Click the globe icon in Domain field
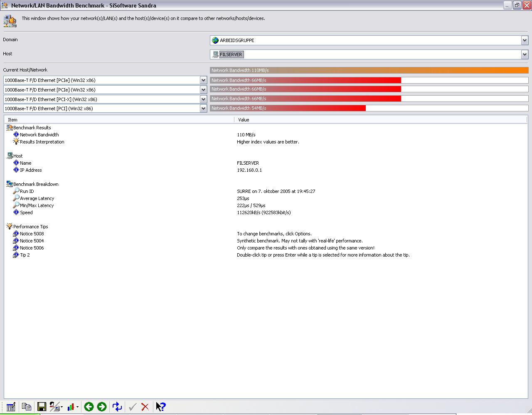 click(x=215, y=40)
